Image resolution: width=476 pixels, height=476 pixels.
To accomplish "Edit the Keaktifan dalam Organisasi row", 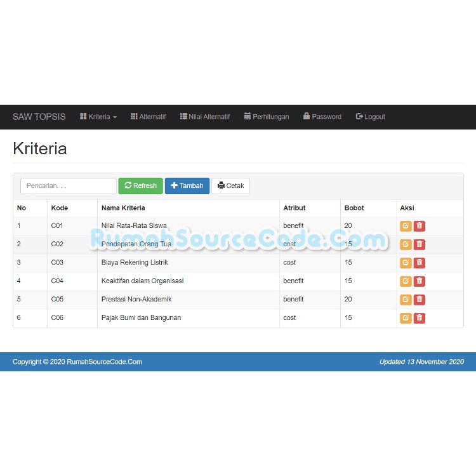I will [x=406, y=281].
